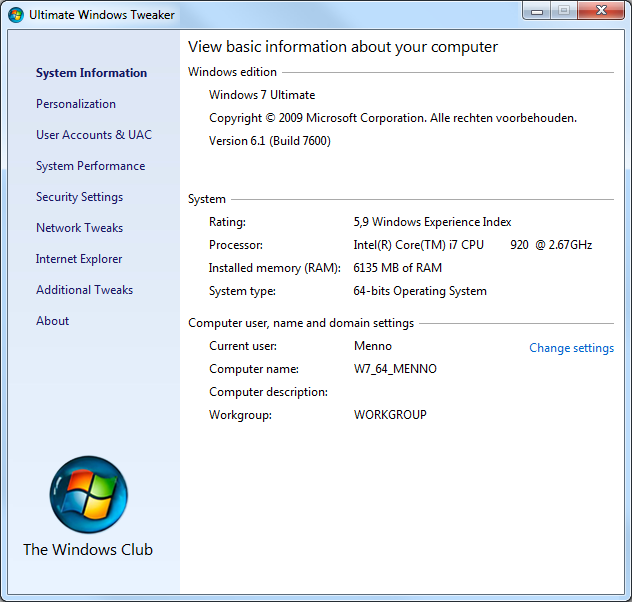This screenshot has width=632, height=602.
Task: Click the 'Windows edition' section header
Action: (232, 72)
